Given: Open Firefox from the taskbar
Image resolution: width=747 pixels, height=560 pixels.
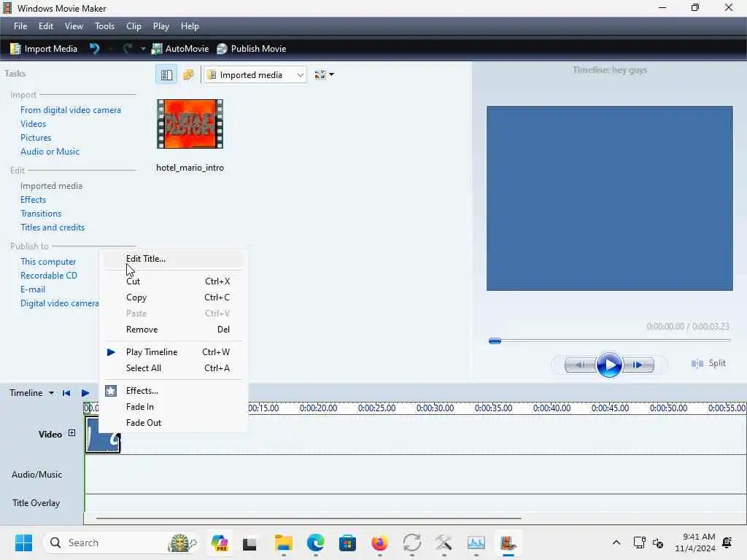Looking at the screenshot, I should (x=379, y=542).
